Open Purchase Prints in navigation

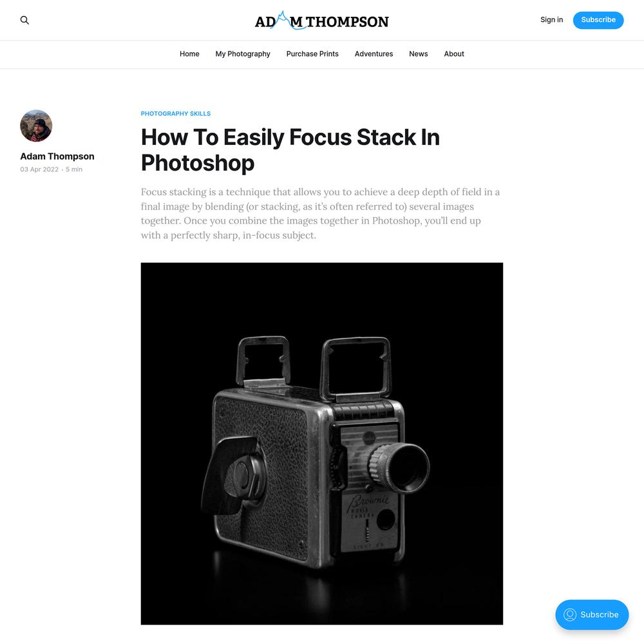coord(312,54)
